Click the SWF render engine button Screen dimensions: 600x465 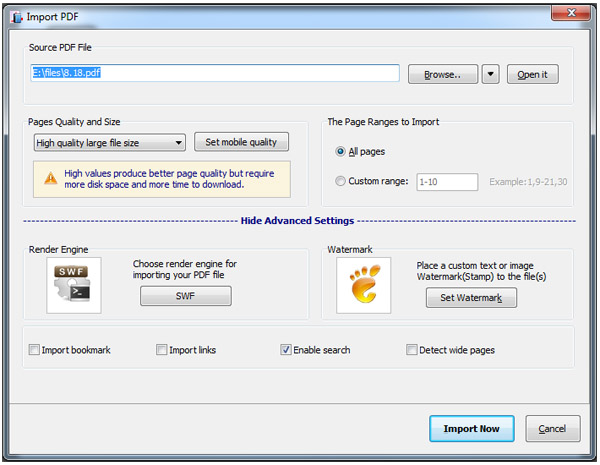pyautogui.click(x=186, y=296)
